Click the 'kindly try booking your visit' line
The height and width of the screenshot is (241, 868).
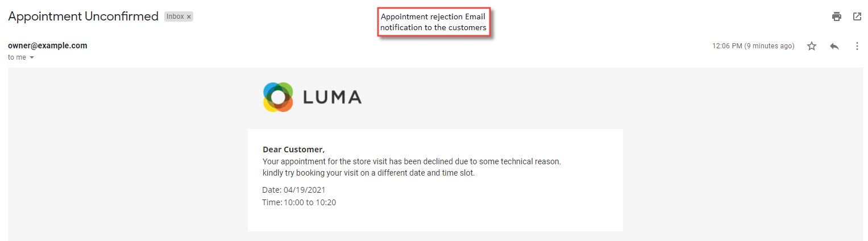coord(369,173)
